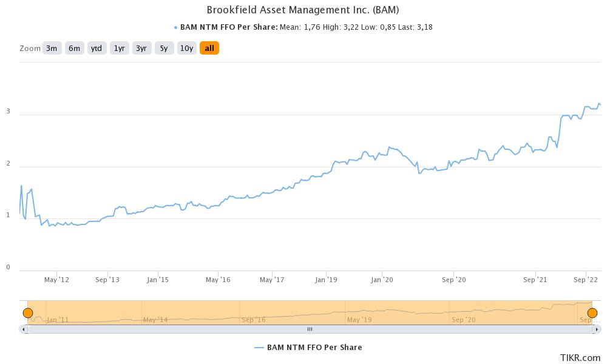Viewport: 607px width, 364px height.
Task: Grab the left orange navigator handle
Action: pos(28,313)
